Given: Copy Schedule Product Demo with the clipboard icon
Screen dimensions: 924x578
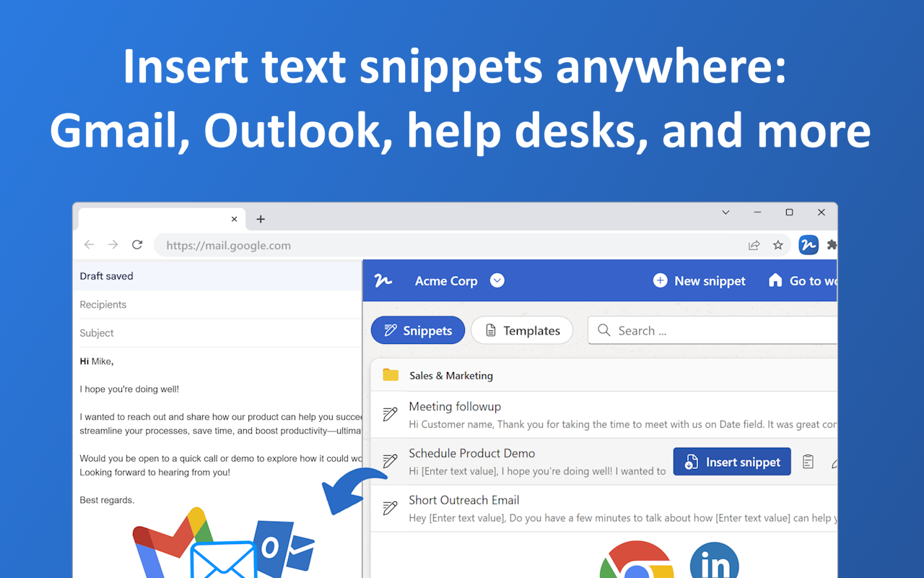Looking at the screenshot, I should point(808,462).
